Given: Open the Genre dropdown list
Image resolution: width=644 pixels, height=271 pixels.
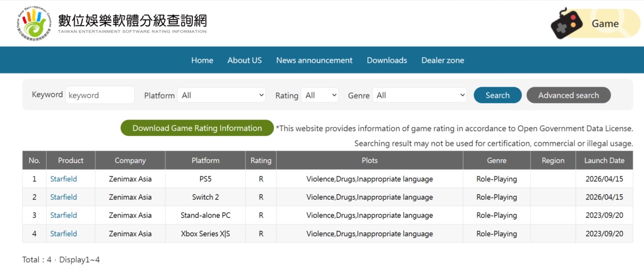Looking at the screenshot, I should pyautogui.click(x=419, y=95).
